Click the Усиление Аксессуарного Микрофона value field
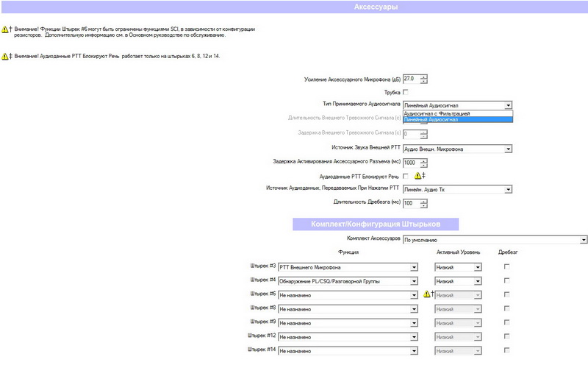The image size is (588, 376). pos(412,79)
